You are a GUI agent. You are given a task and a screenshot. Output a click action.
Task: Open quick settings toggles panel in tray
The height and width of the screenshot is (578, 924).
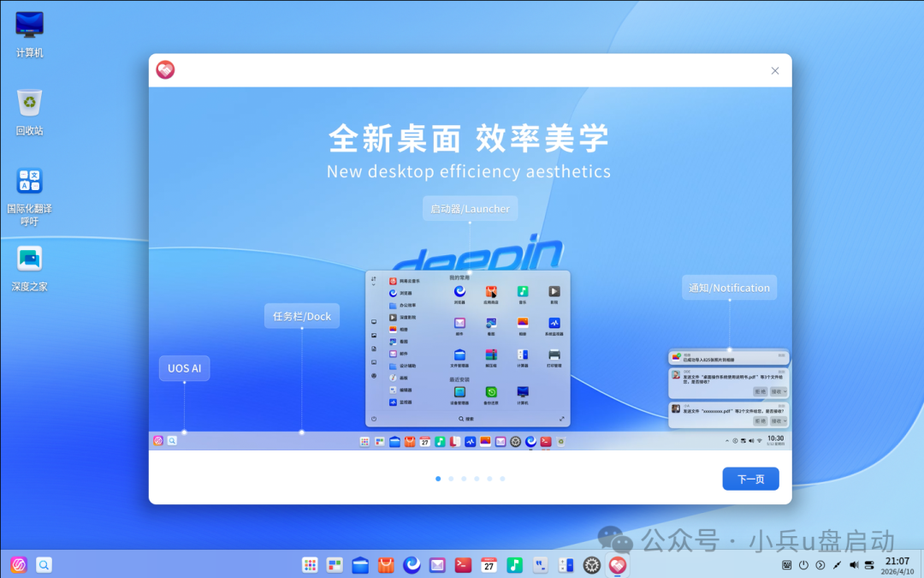[x=869, y=565]
